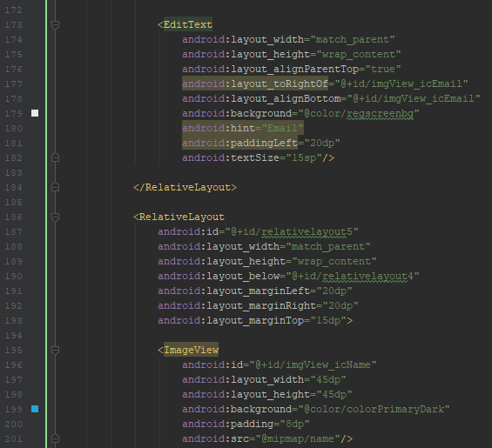Click the regscreenbg color reference
This screenshot has width=492, height=448.
380,113
